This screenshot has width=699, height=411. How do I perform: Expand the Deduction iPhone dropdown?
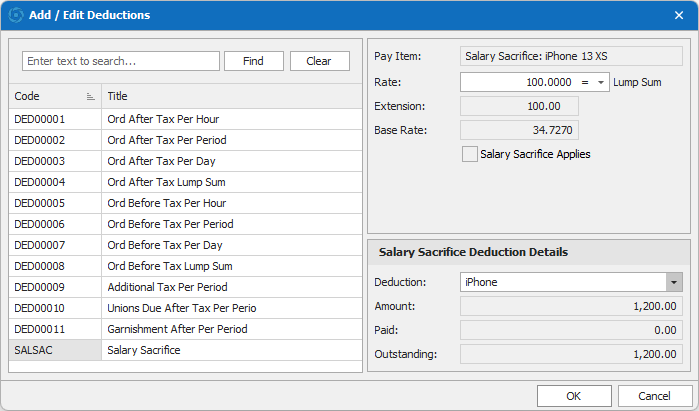click(673, 282)
